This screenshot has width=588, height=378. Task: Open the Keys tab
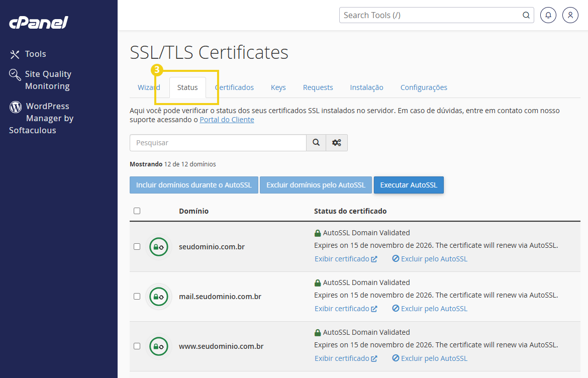pos(278,87)
